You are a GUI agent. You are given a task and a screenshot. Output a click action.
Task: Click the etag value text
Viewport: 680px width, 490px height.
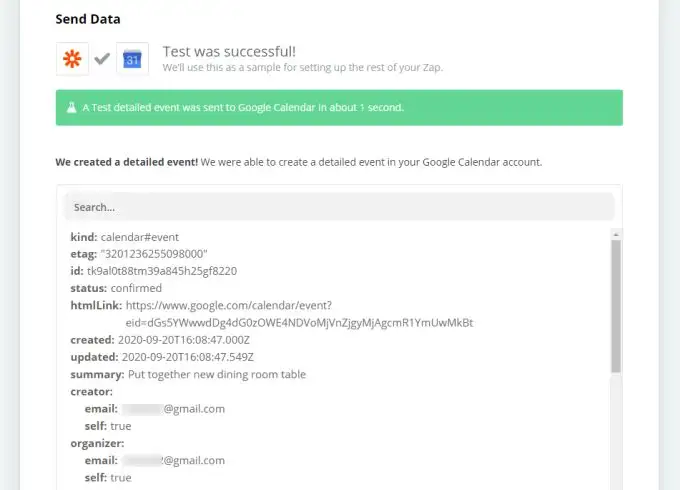(x=154, y=254)
